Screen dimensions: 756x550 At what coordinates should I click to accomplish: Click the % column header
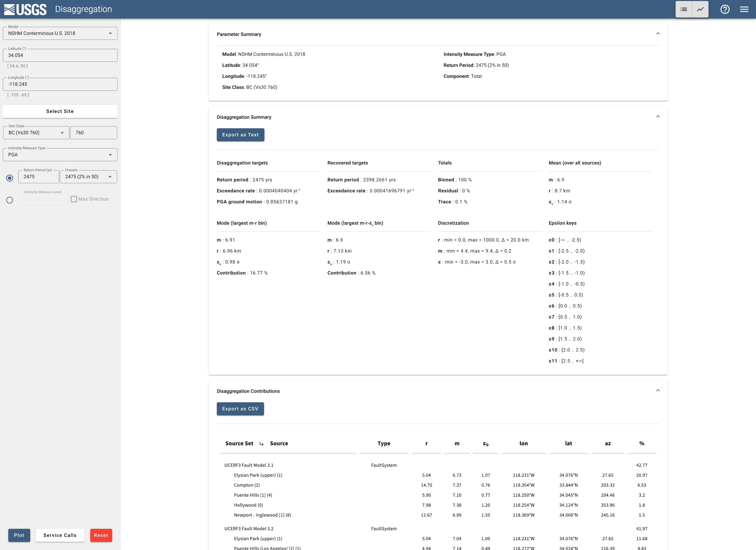(642, 444)
